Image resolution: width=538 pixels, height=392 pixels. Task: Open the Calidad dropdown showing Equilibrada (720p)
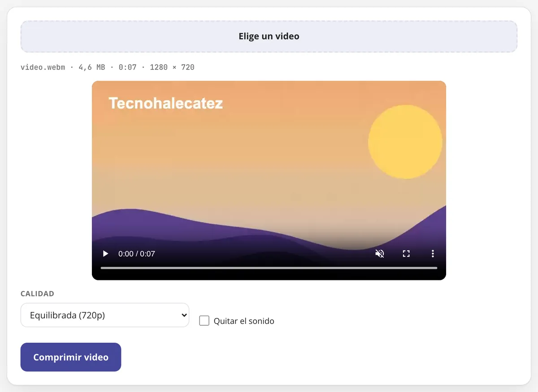click(105, 315)
